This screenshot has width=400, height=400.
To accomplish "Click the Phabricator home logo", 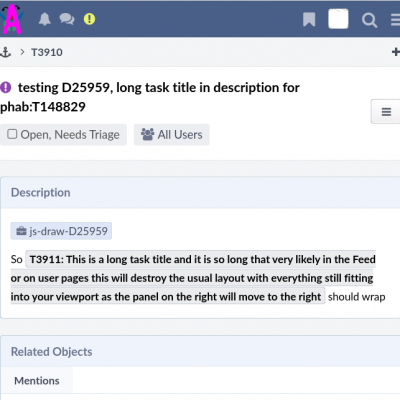I will click(x=12, y=19).
